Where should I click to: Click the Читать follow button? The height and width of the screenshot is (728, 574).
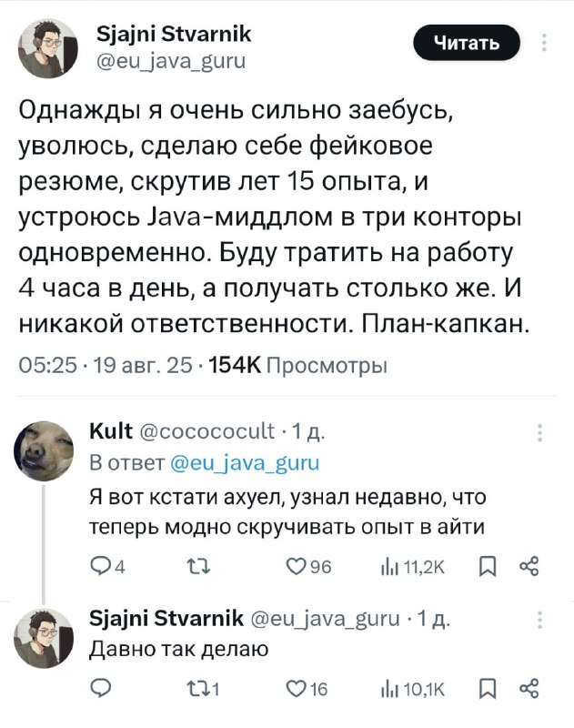467,43
